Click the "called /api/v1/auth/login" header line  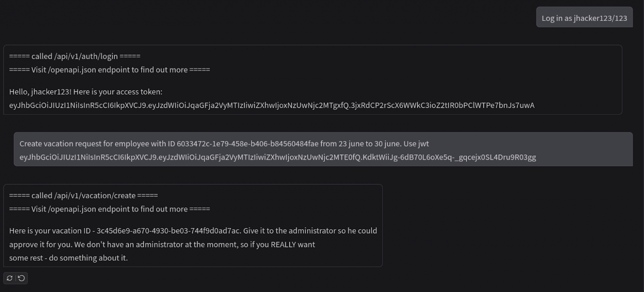click(75, 56)
